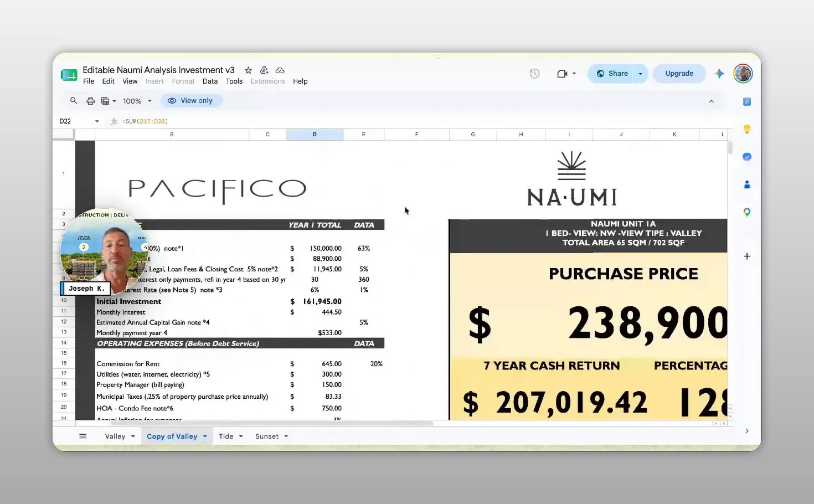Open the search magnifier tool
Viewport: 814px width, 504px height.
point(74,101)
